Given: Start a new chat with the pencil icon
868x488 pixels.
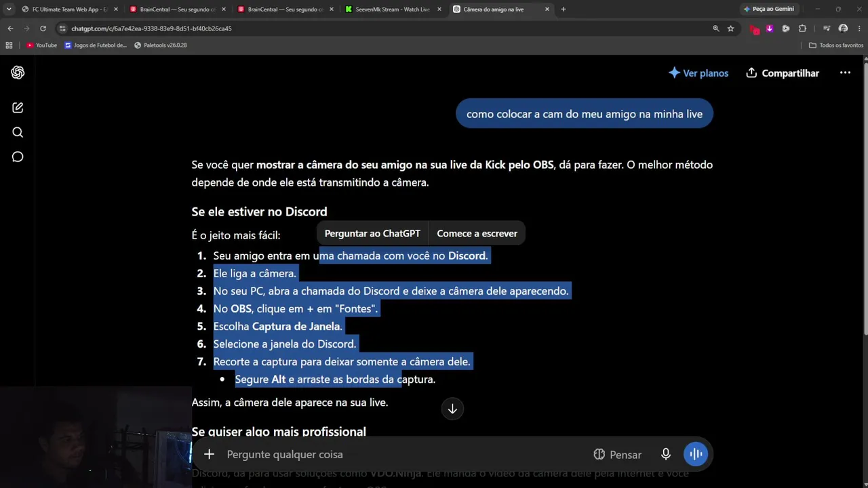Looking at the screenshot, I should 18,108.
